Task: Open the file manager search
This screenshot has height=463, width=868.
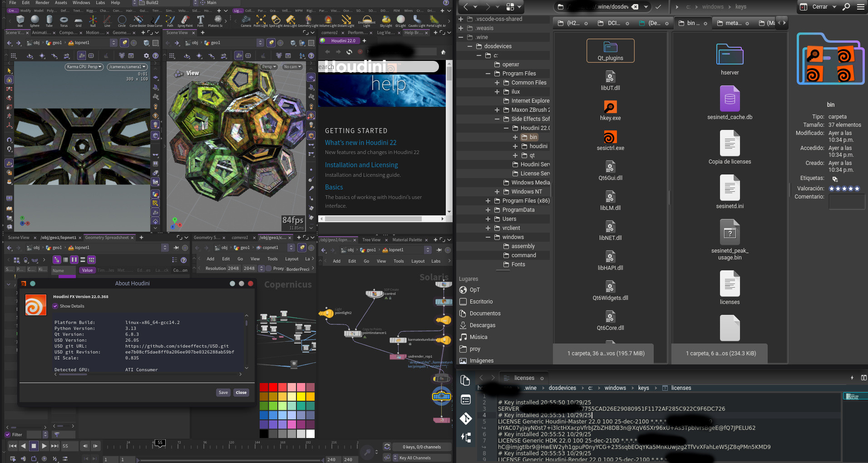Action: 846,7
